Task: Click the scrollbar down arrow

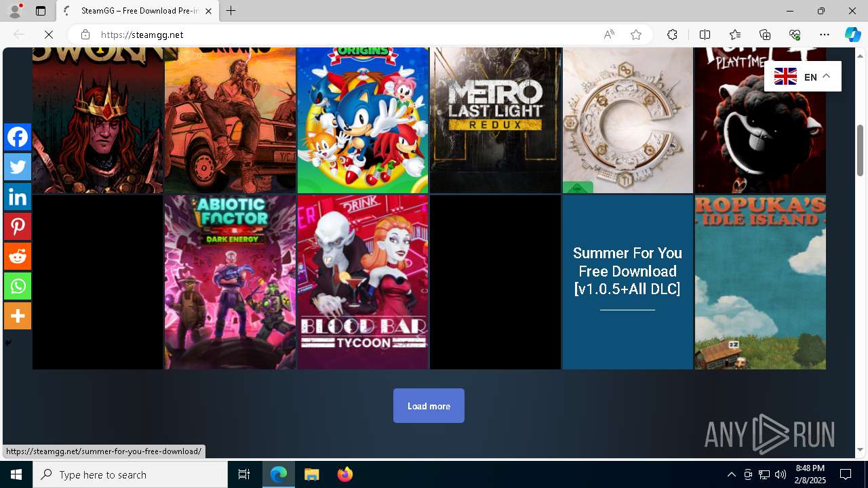Action: 860,450
